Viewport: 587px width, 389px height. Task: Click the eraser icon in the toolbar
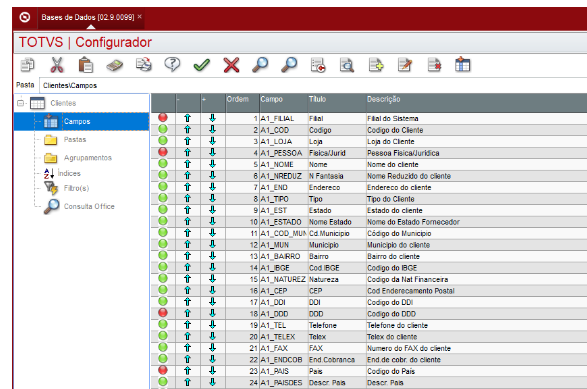coord(115,65)
